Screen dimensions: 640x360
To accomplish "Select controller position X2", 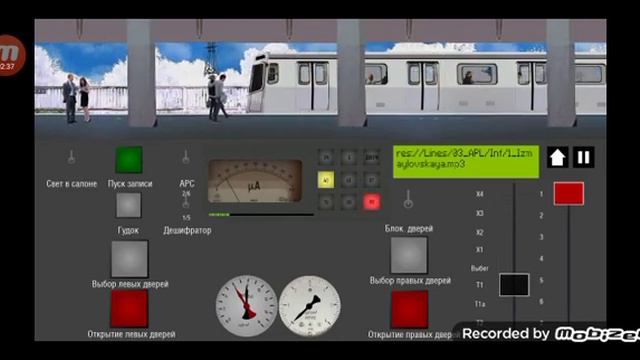I will 480,232.
